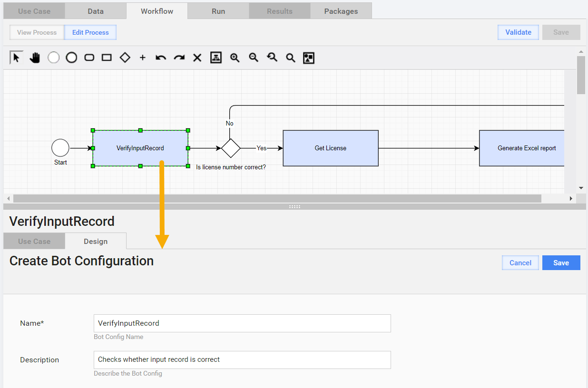This screenshot has width=588, height=388.
Task: Select the Start event circle
Action: (x=60, y=148)
